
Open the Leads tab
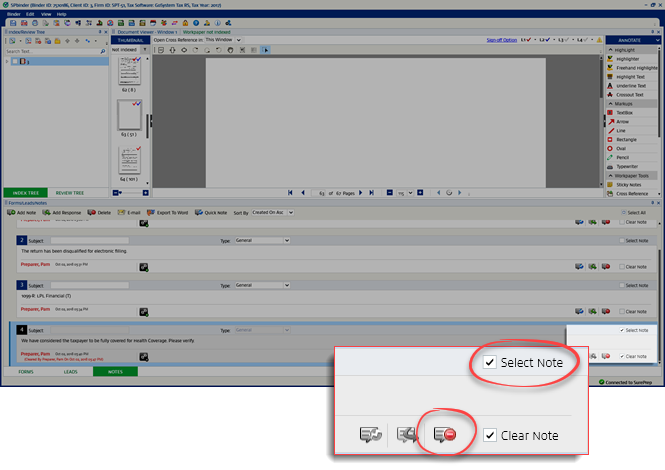(x=71, y=371)
